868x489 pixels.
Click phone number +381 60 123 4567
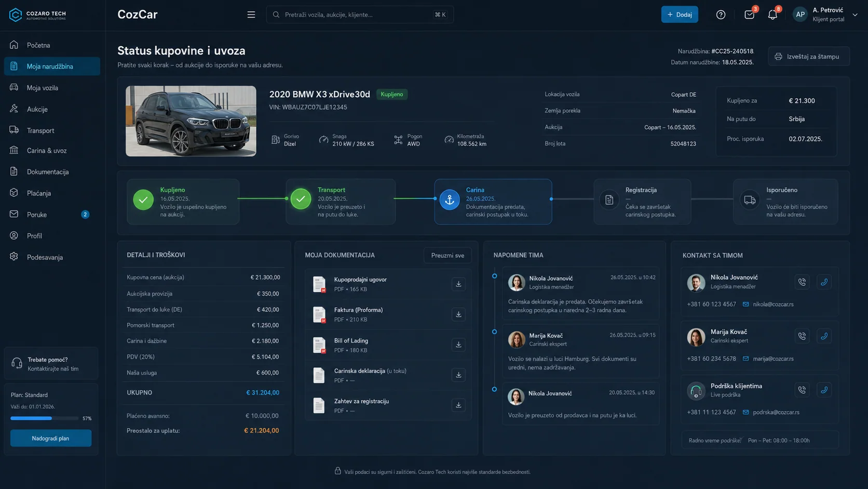711,305
